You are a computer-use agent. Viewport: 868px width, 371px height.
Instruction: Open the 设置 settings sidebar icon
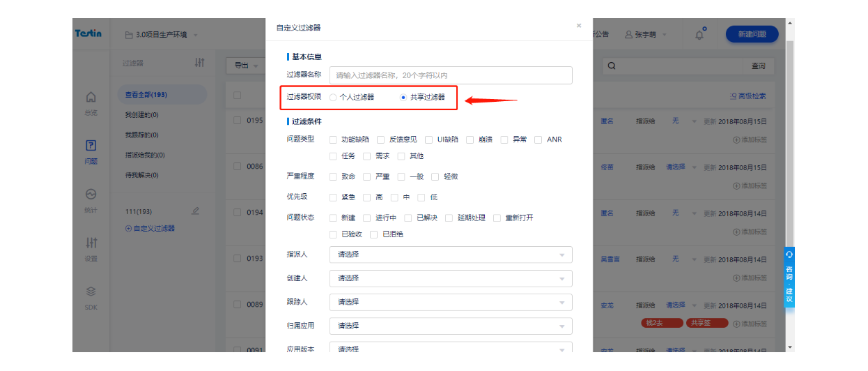91,243
